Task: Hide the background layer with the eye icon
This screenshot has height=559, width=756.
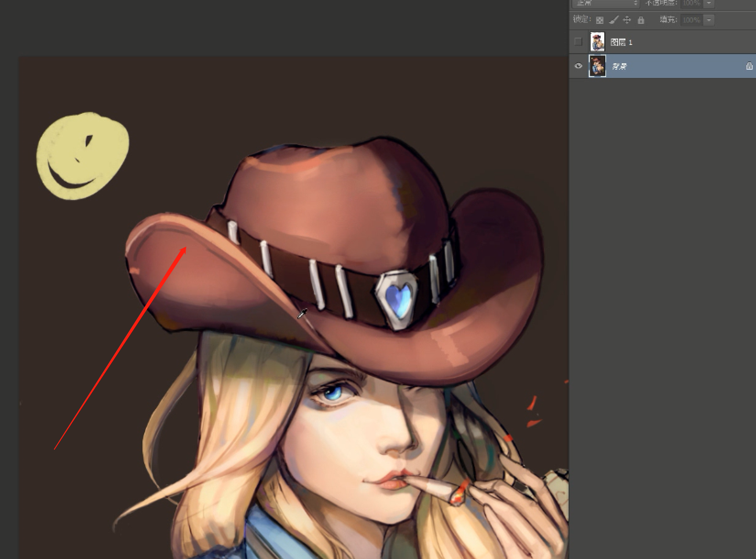Action: [x=578, y=66]
